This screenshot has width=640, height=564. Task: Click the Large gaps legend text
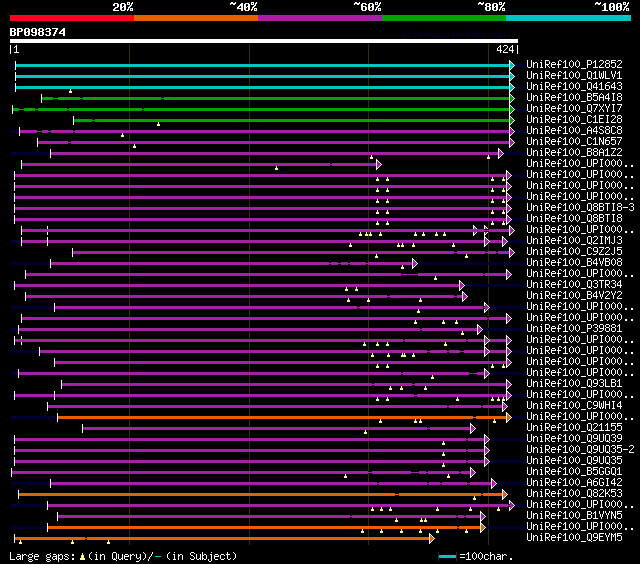pos(123,556)
